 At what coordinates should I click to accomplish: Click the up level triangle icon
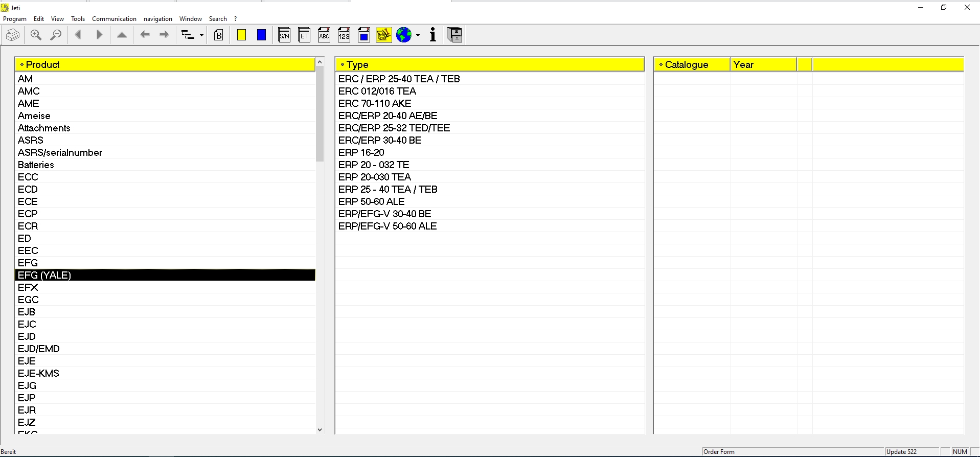click(x=122, y=35)
